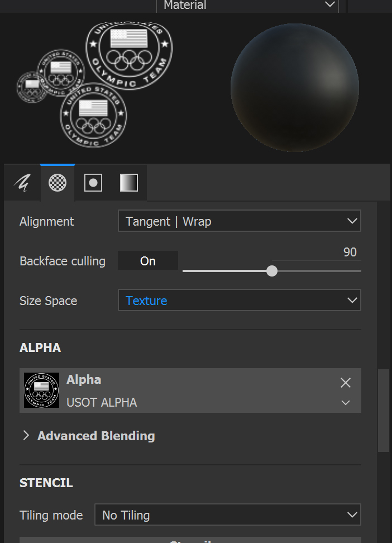Click the material sphere preview
392x543 pixels.
click(295, 88)
